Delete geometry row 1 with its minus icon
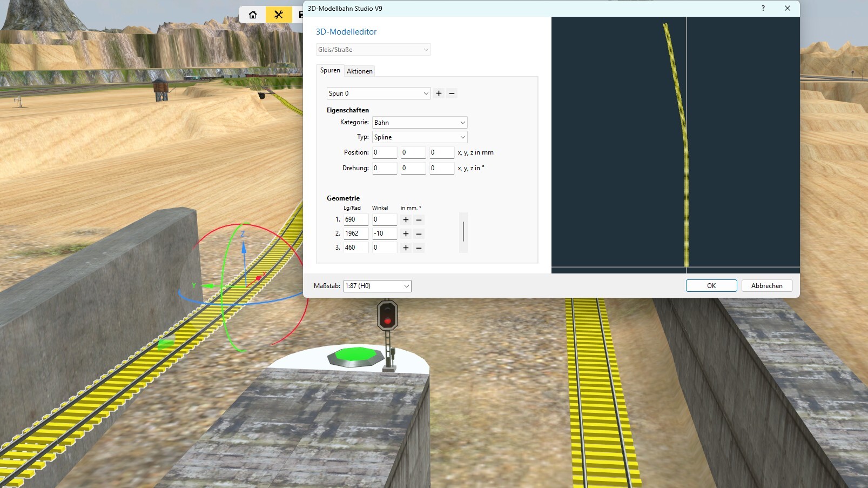868x488 pixels. (419, 219)
